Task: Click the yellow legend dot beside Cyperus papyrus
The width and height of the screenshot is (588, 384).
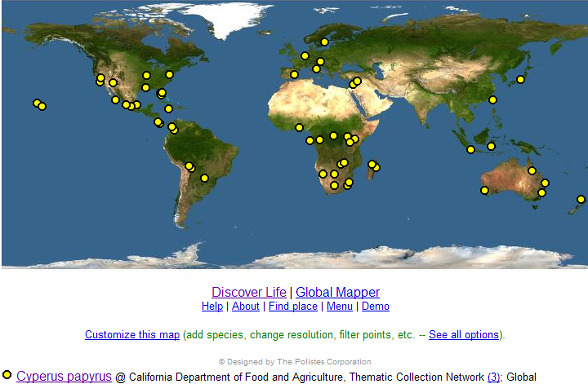Action: pyautogui.click(x=7, y=375)
